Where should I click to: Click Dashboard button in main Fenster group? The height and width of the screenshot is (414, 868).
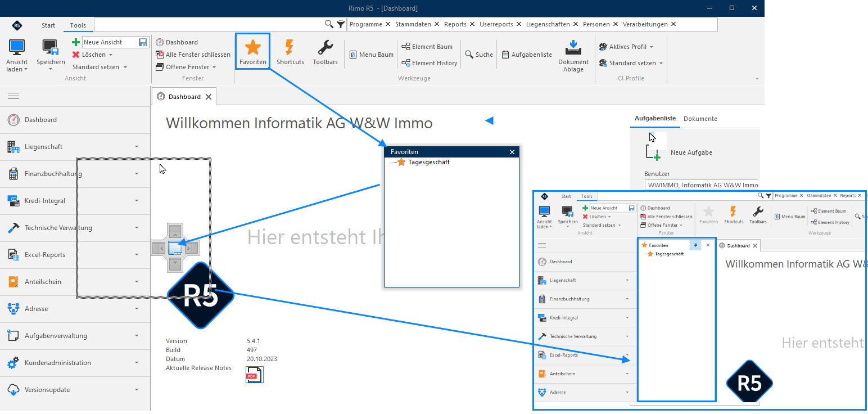(177, 42)
